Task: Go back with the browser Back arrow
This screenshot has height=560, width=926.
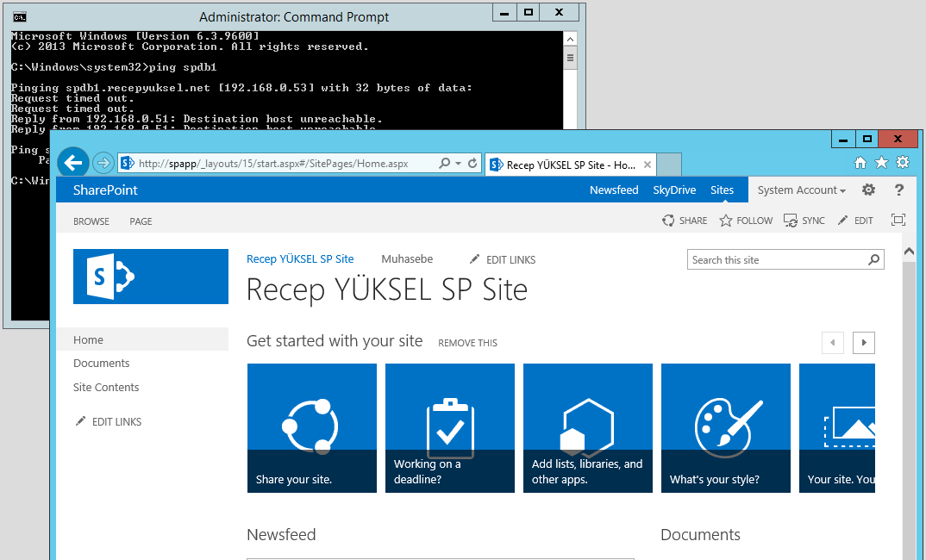Action: 73,162
